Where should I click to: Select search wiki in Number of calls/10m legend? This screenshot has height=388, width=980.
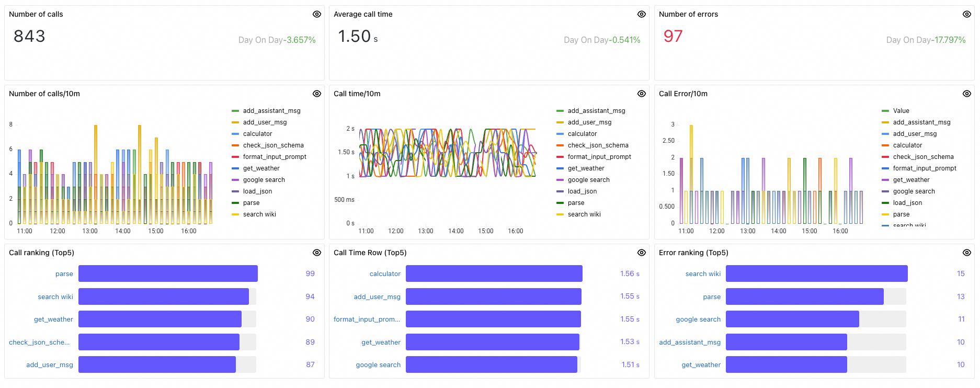coord(259,214)
